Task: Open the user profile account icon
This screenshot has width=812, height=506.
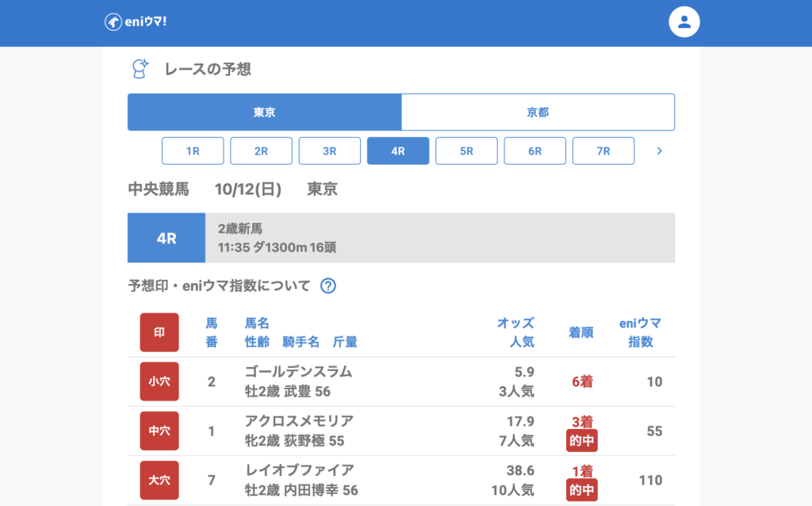Action: coord(684,22)
